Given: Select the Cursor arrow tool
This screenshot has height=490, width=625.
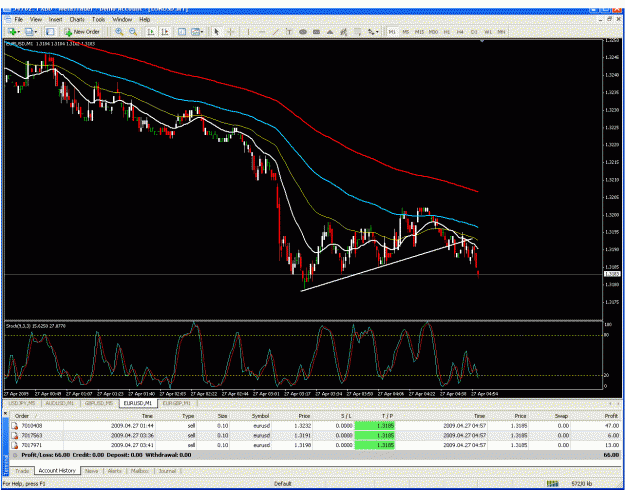Looking at the screenshot, I should [216, 31].
